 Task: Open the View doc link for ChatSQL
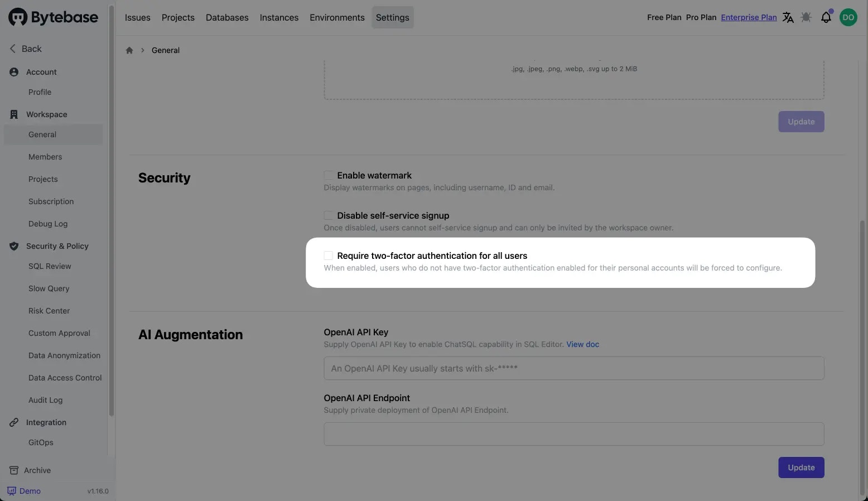point(582,344)
